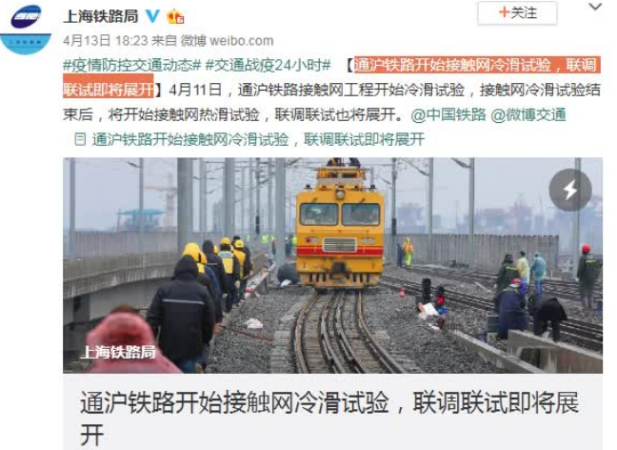Open the 上海铁路局 account name
Screen dimensions: 617x450
coord(101,16)
